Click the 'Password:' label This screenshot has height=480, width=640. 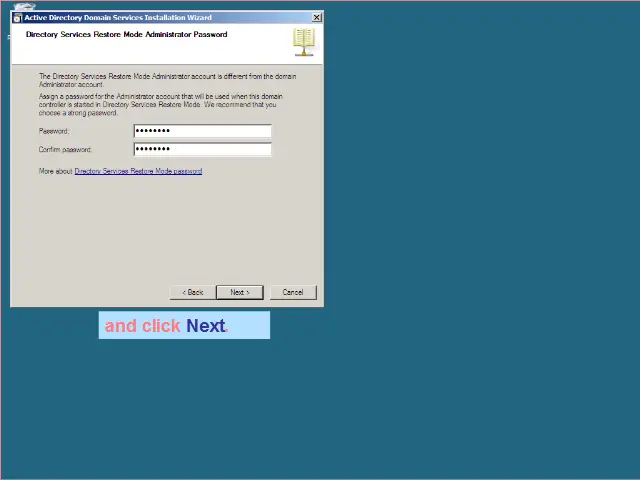pyautogui.click(x=54, y=131)
